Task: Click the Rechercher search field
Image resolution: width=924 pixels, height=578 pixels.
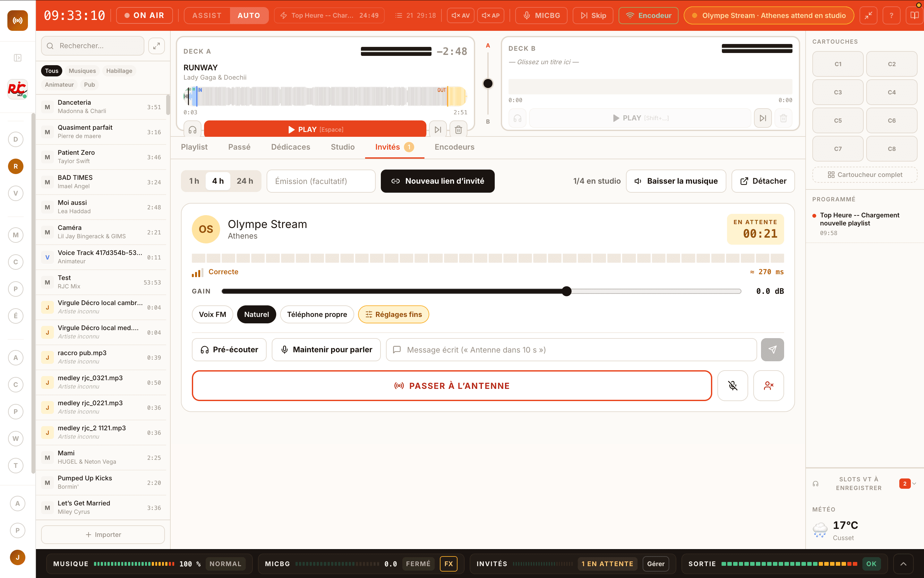Action: click(93, 46)
